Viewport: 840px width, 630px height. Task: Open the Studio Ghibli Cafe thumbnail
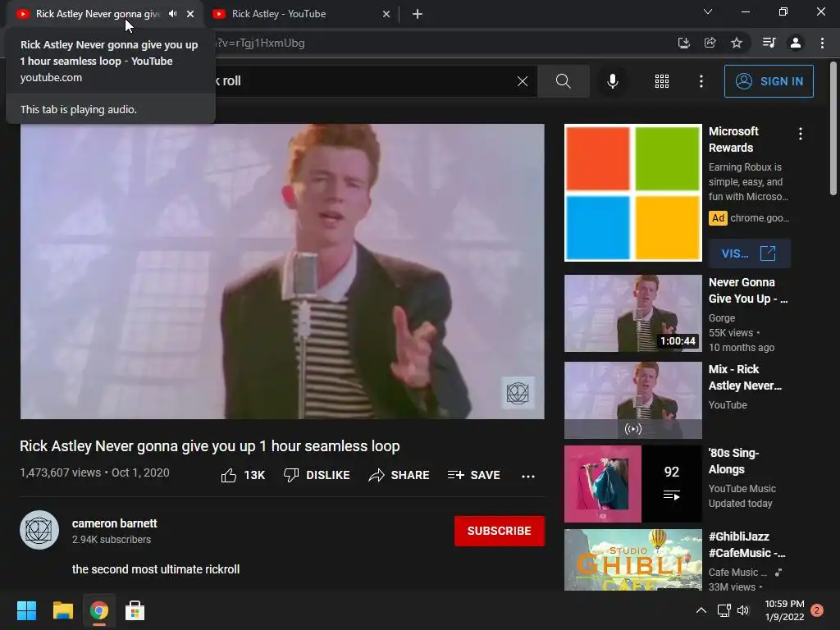[x=633, y=559]
